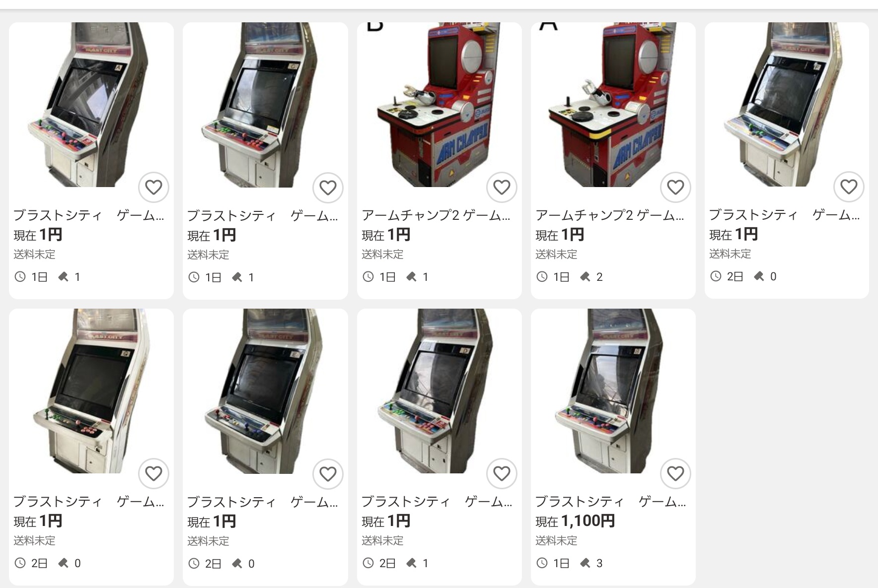Screen dimensions: 878x588
Task: Open アームチャンプ2 title link with 1 bid
Action: [x=436, y=215]
